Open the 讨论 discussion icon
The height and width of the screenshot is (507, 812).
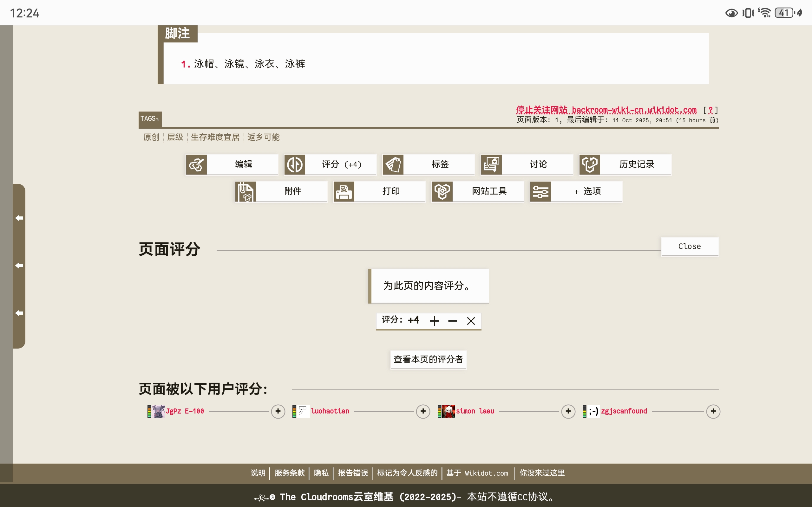click(x=492, y=164)
